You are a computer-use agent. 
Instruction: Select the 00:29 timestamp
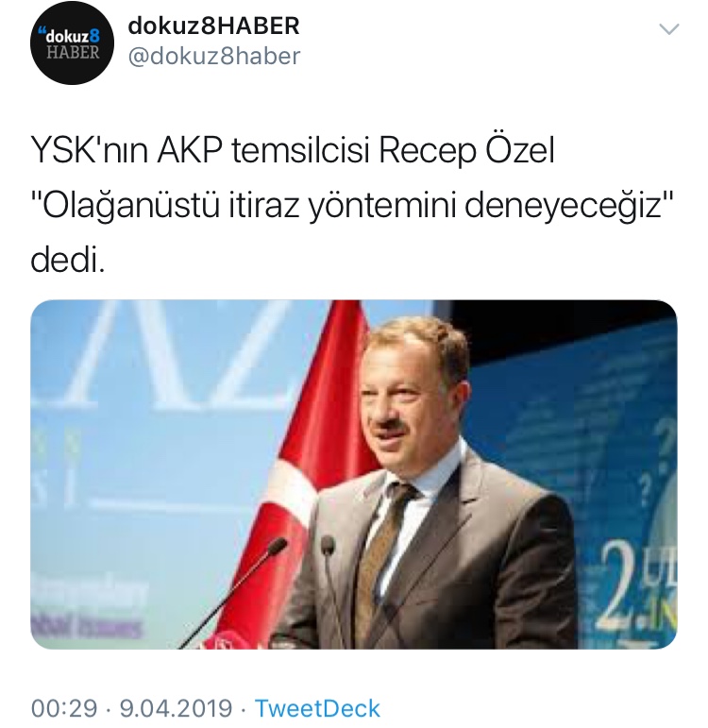64,708
